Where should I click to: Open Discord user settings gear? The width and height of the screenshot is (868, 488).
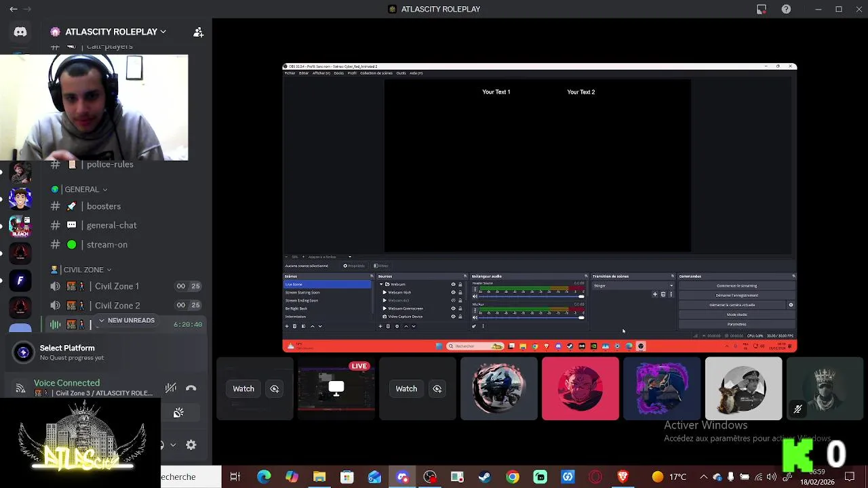(x=191, y=445)
